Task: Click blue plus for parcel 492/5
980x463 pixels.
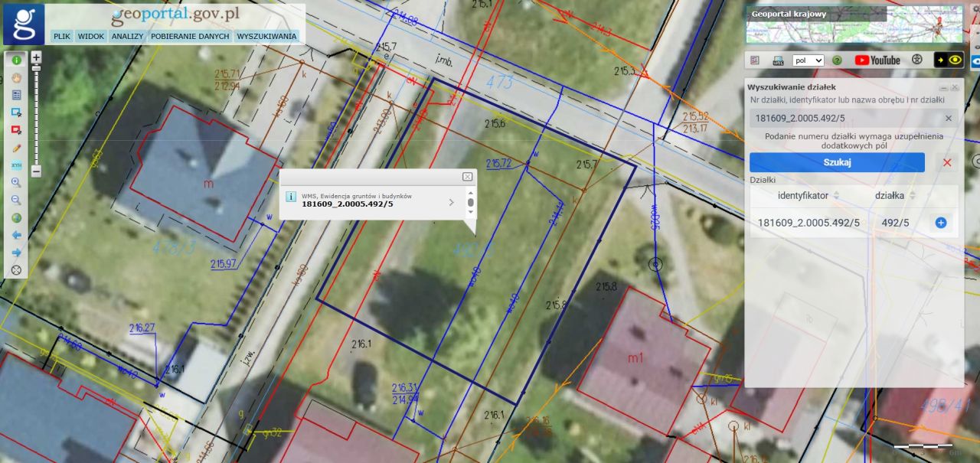Action: pos(941,223)
